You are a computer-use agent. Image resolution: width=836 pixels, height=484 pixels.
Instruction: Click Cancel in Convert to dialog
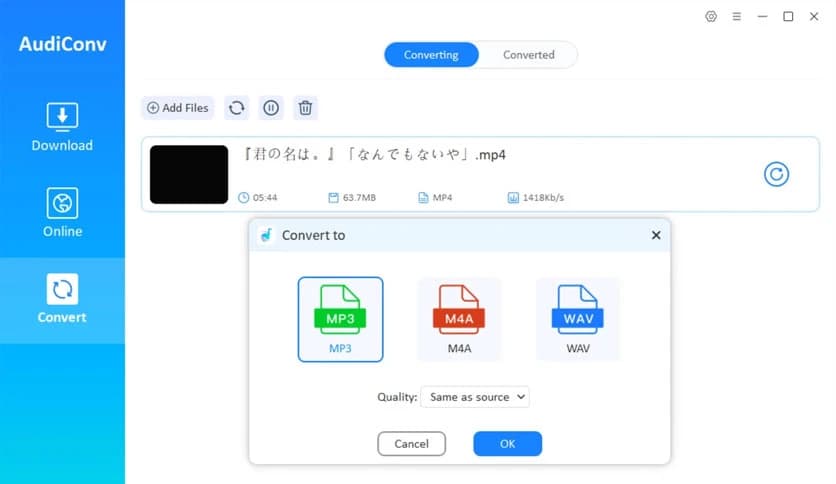pos(412,444)
